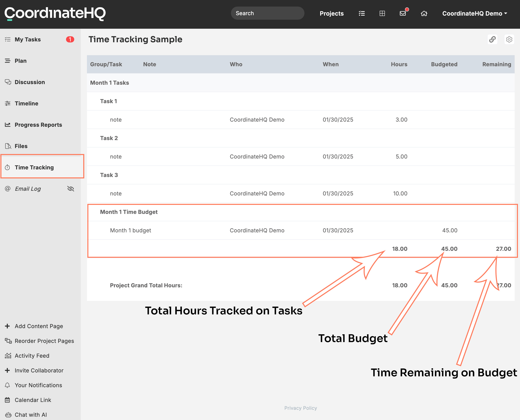Click the Month 1 budget note entry
The height and width of the screenshot is (420, 520).
coord(130,230)
